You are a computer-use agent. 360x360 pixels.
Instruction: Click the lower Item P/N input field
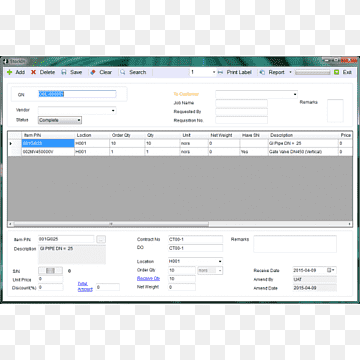[66, 239]
